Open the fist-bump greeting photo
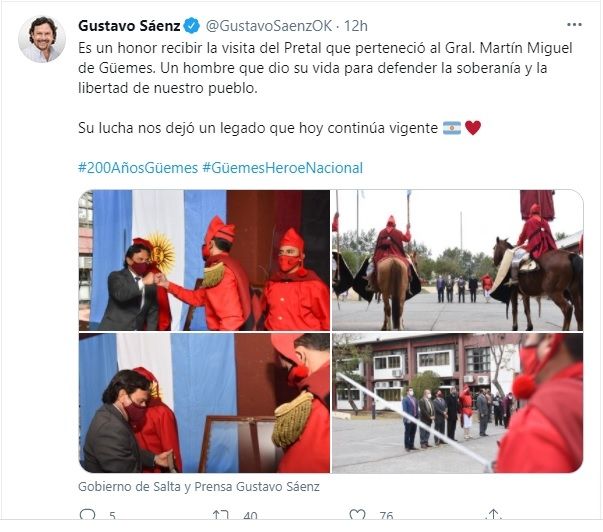The image size is (603, 532). point(204,260)
